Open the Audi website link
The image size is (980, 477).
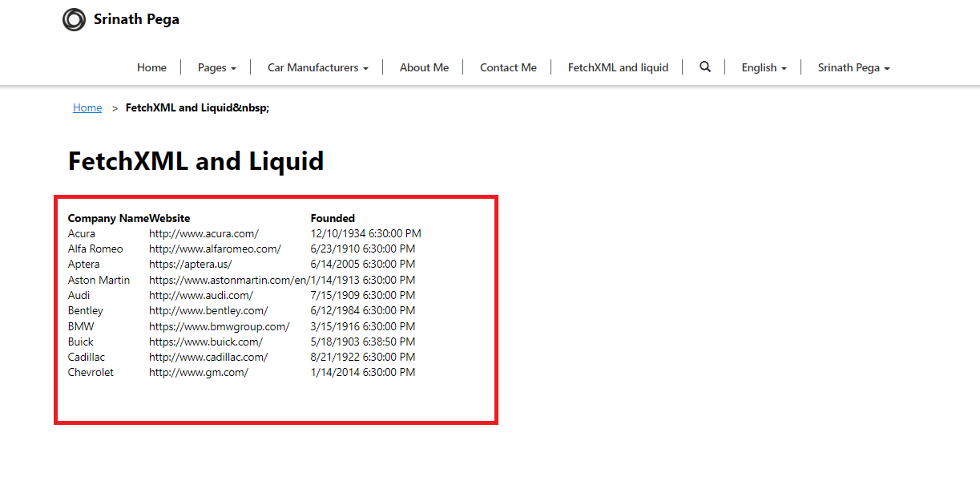tap(200, 295)
